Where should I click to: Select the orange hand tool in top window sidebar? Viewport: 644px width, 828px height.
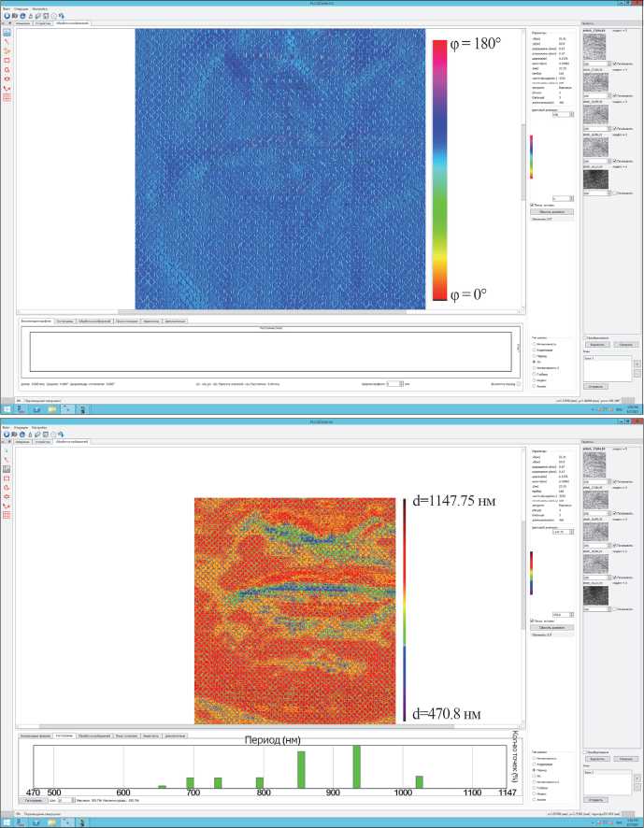pyautogui.click(x=7, y=50)
